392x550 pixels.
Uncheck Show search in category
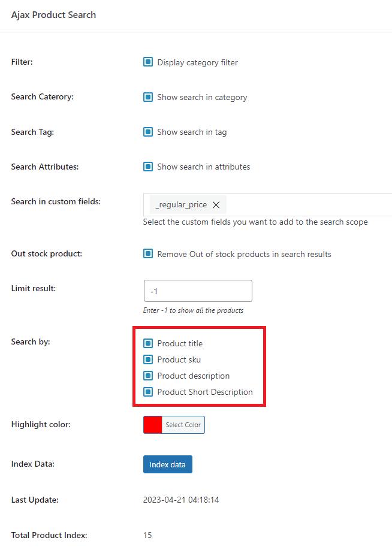(148, 97)
